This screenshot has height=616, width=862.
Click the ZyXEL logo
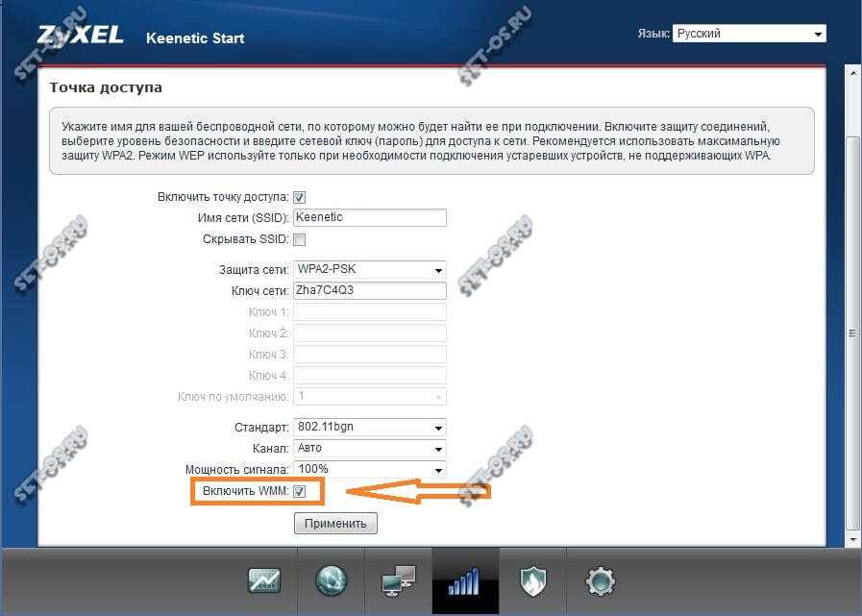(81, 36)
